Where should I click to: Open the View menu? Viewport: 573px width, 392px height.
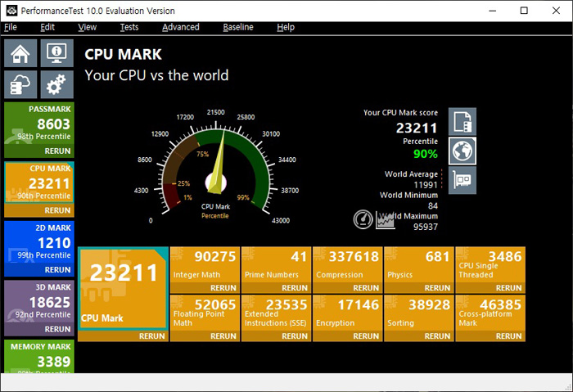[88, 27]
